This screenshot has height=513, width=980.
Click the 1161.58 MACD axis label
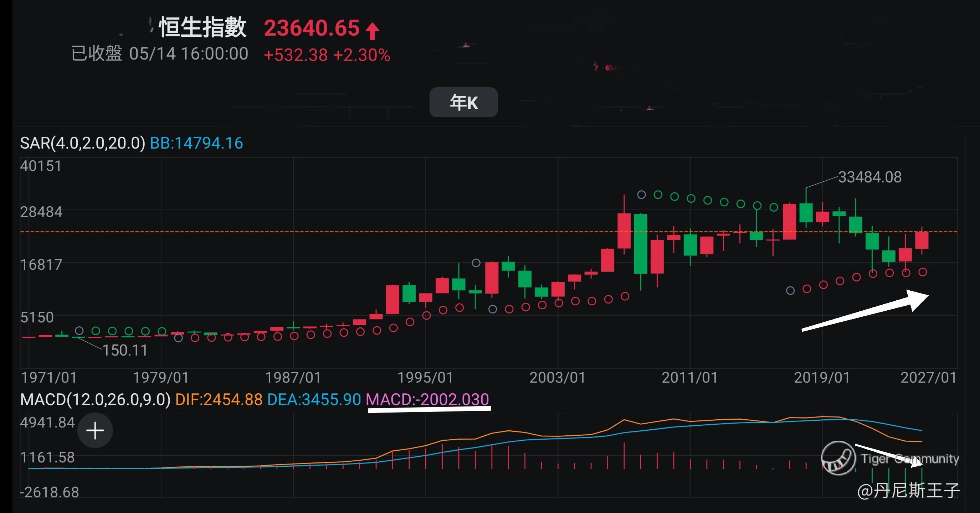click(47, 457)
